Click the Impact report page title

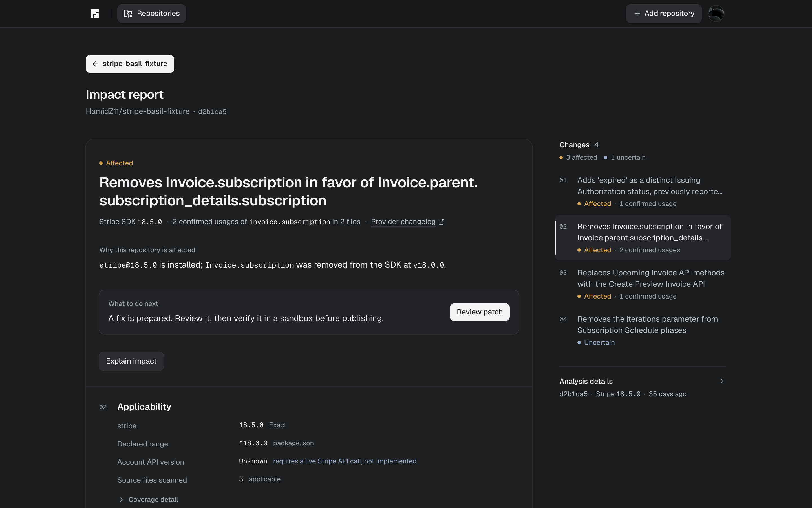point(125,95)
